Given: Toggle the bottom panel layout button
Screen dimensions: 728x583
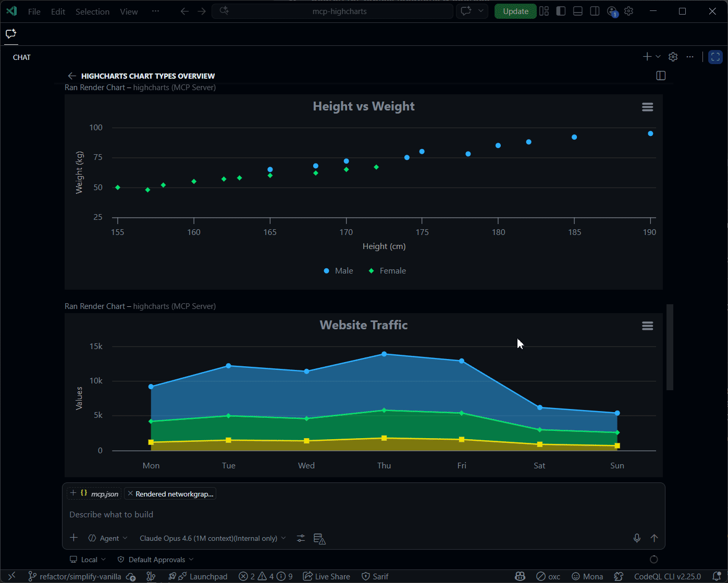Looking at the screenshot, I should point(577,11).
